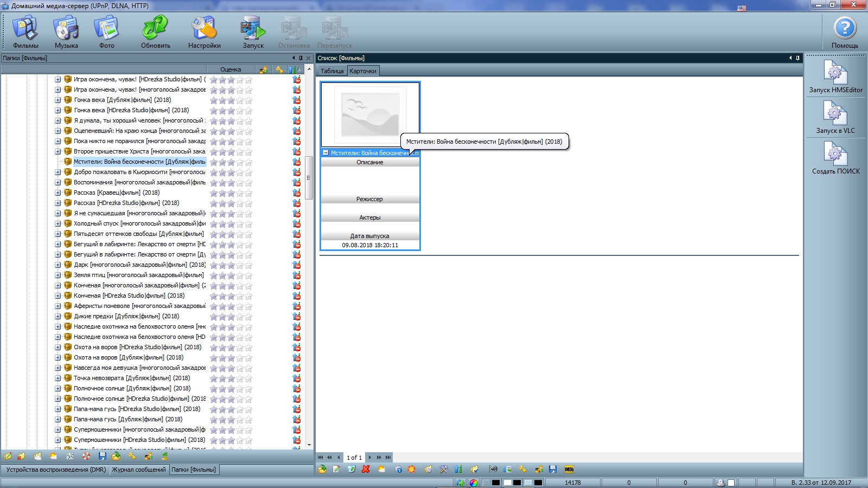Open the Журнал сообщений tab
The width and height of the screenshot is (868, 488).
click(139, 470)
